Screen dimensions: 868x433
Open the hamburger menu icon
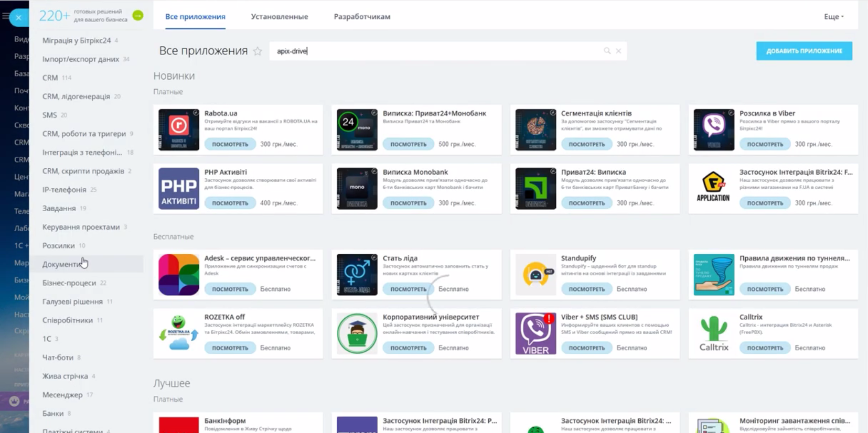click(x=5, y=16)
